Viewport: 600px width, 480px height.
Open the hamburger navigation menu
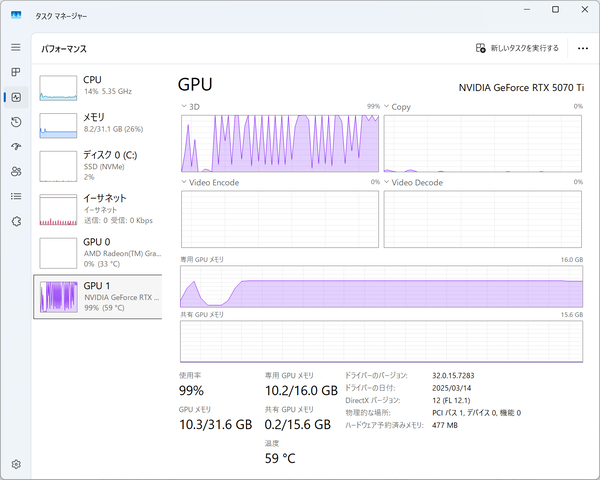pyautogui.click(x=15, y=47)
